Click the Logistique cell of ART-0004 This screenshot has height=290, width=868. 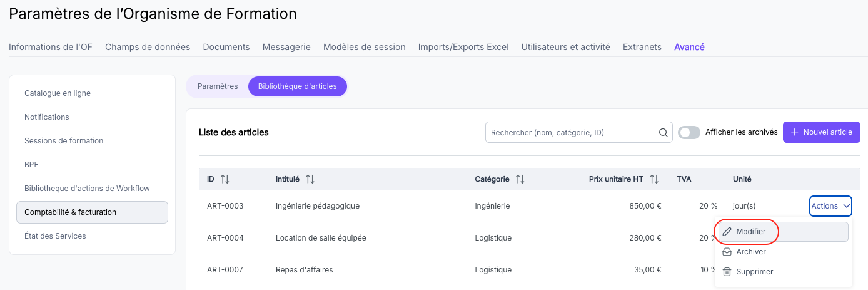493,238
